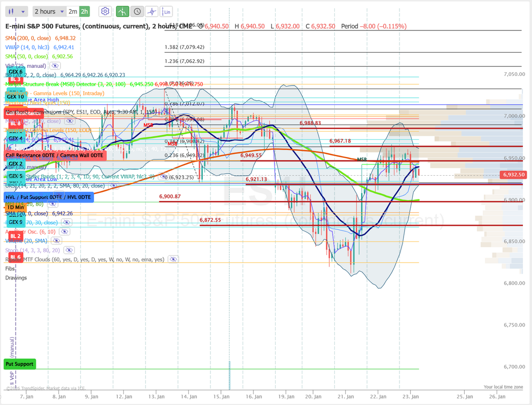Viewport: 532px width, 405px height.
Task: Click the green Put Support level label
Action: [20, 364]
